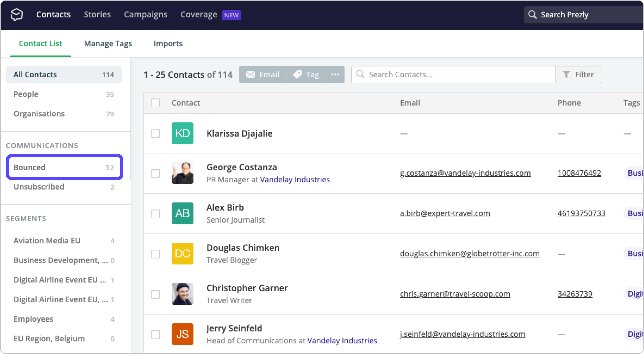Click the search magnifier in Search Prezly
This screenshot has height=354, width=644.
[x=532, y=15]
